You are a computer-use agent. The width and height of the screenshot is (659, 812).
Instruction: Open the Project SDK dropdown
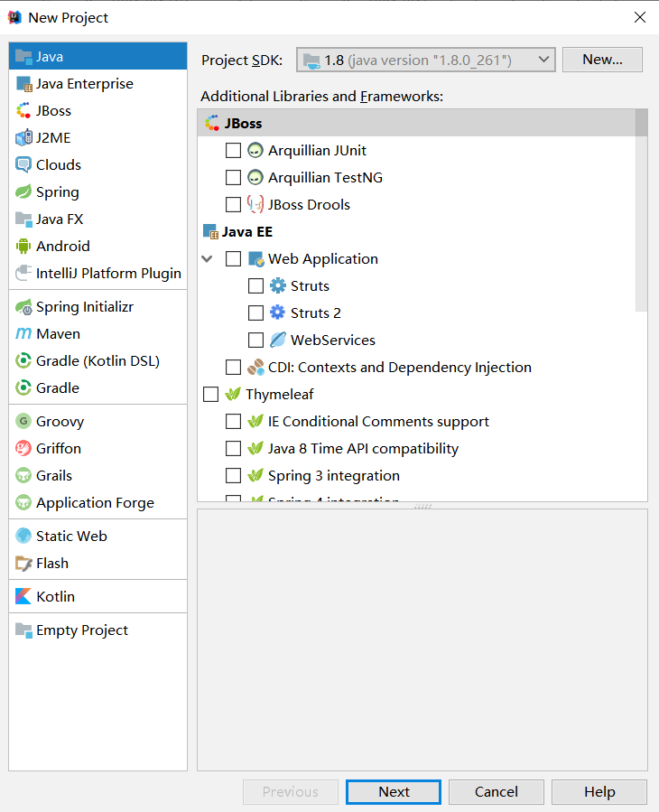click(425, 61)
